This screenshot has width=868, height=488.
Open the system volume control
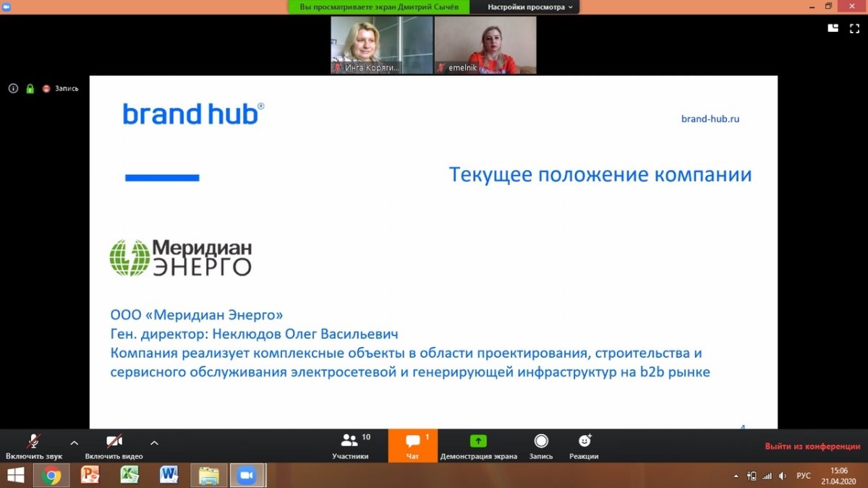pyautogui.click(x=782, y=475)
